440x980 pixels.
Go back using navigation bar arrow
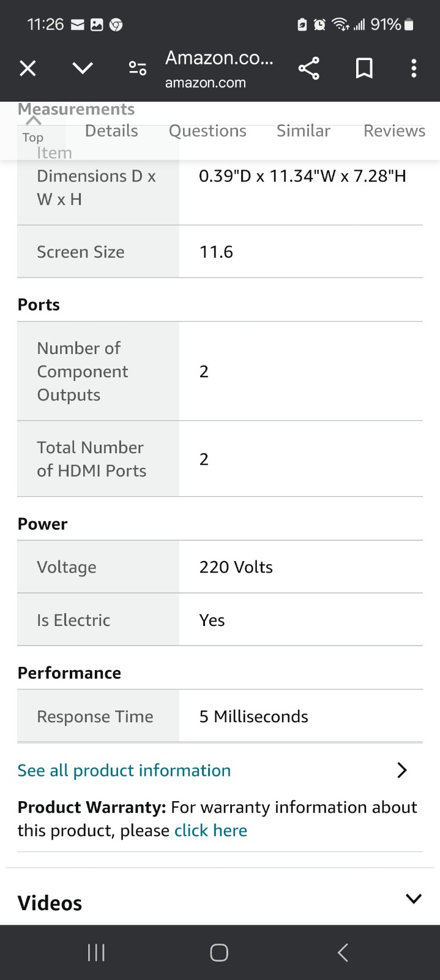click(x=343, y=952)
